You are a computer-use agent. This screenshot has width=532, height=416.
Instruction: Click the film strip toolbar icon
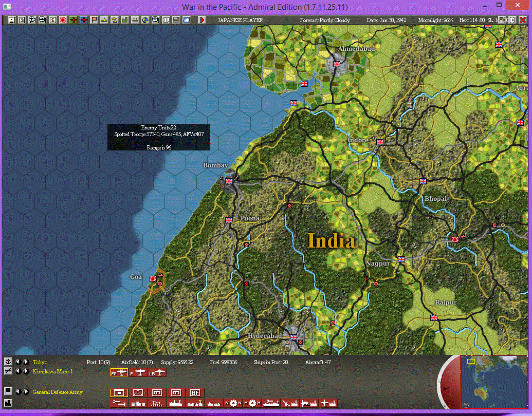[x=176, y=20]
